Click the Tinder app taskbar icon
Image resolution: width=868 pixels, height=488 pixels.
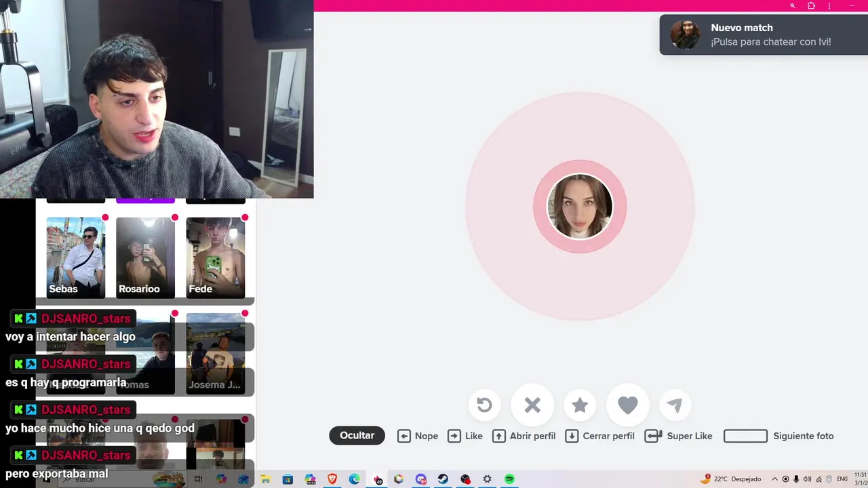378,479
